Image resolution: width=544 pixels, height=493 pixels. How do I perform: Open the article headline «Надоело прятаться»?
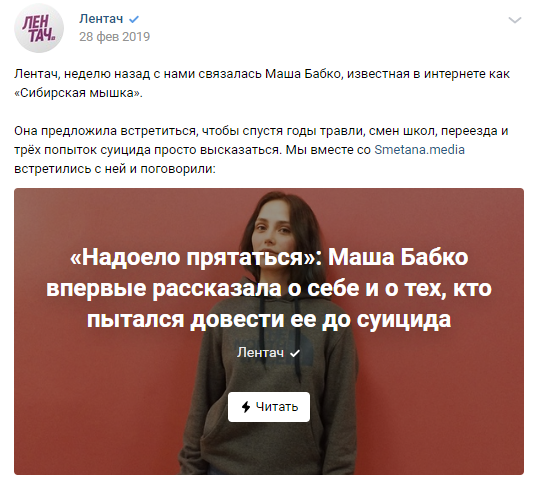pyautogui.click(x=269, y=288)
